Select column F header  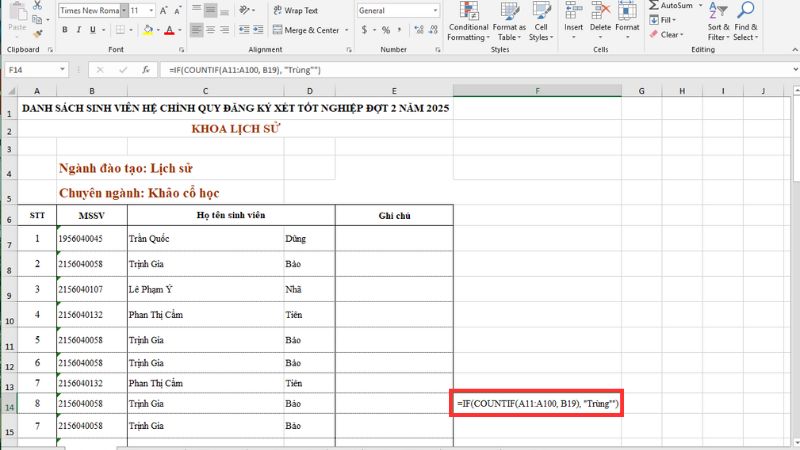(x=537, y=91)
